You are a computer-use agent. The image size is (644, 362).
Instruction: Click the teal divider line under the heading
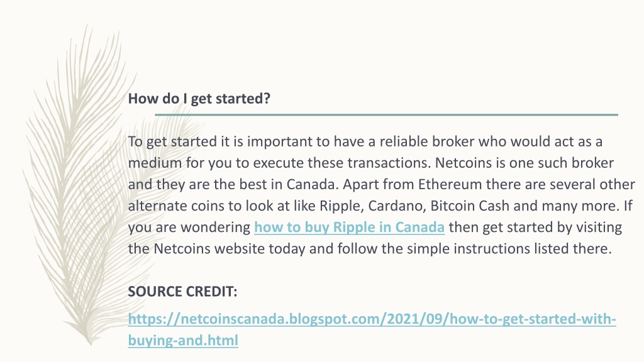(x=387, y=115)
